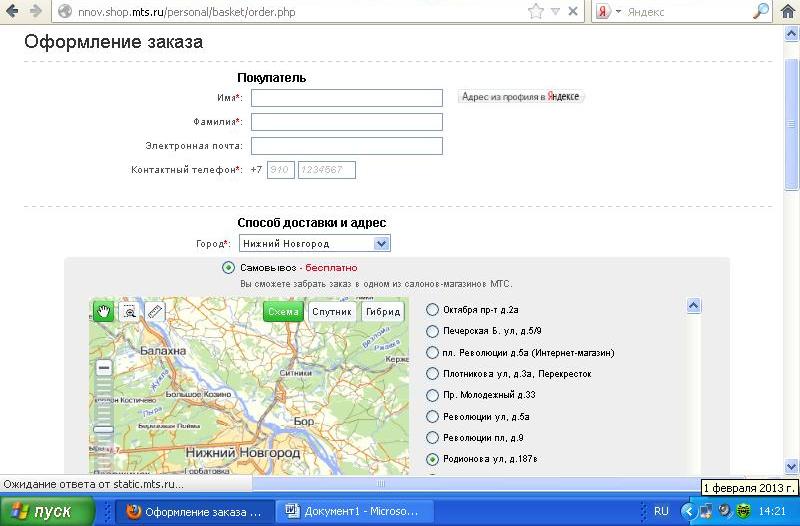Image resolution: width=800 pixels, height=526 pixels.
Task: Open the Город dropdown list
Action: 381,243
